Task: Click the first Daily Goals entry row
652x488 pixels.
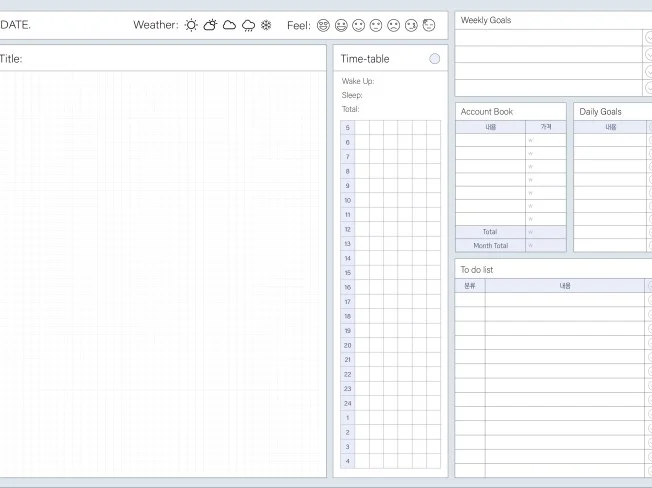Action: tap(610, 141)
